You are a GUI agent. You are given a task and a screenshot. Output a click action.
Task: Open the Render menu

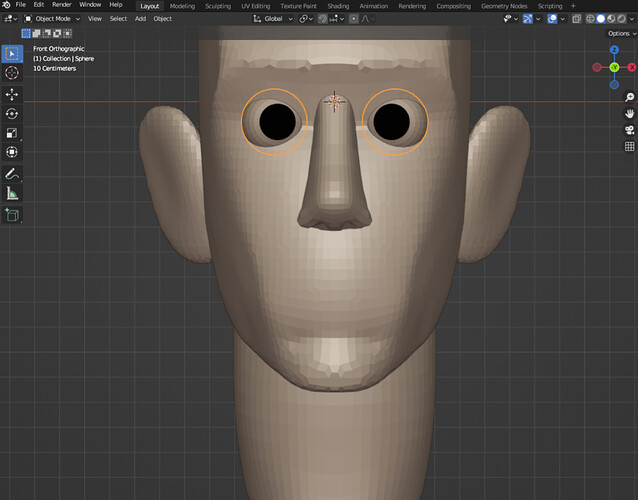pos(61,5)
